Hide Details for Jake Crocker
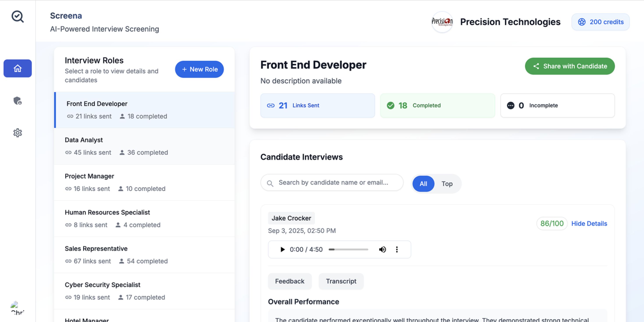Viewport: 644px width, 322px height. 589,223
